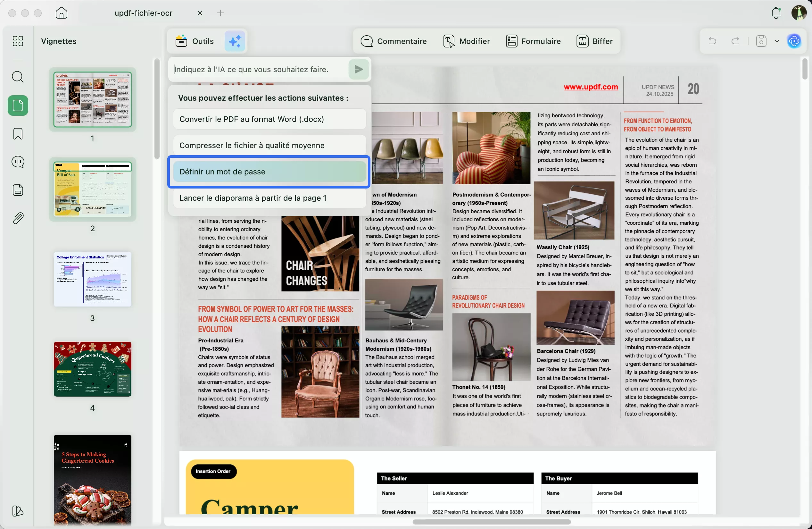Screen dimensions: 812x529
Task: Click the home icon in title bar
Action: pos(62,13)
